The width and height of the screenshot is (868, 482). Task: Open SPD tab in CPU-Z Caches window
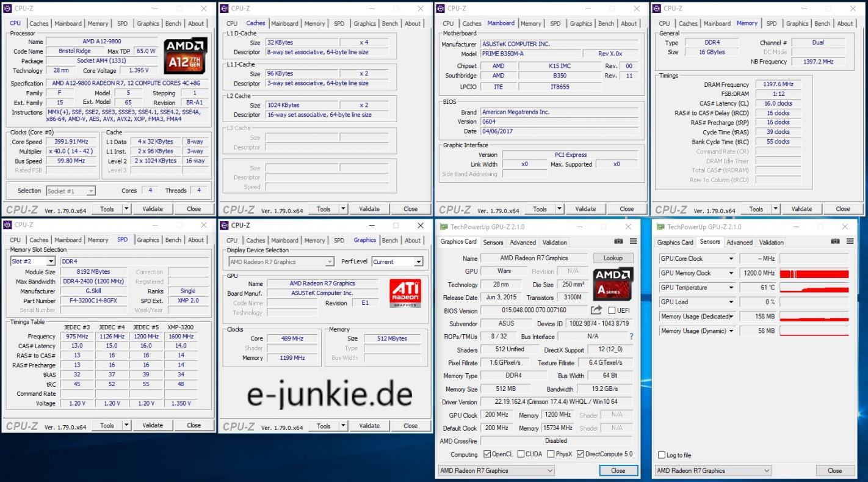tap(339, 24)
